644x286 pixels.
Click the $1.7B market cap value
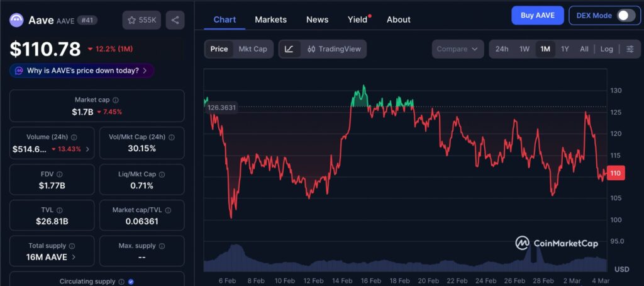pyautogui.click(x=82, y=112)
